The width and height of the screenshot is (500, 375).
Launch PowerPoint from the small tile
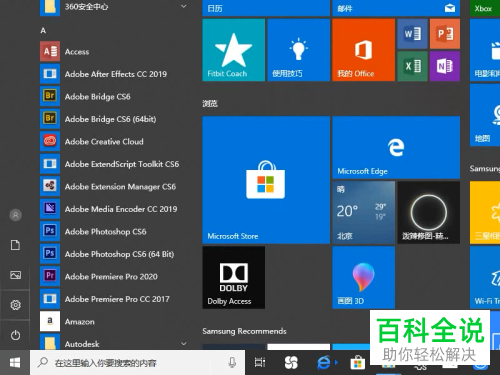[x=445, y=34]
